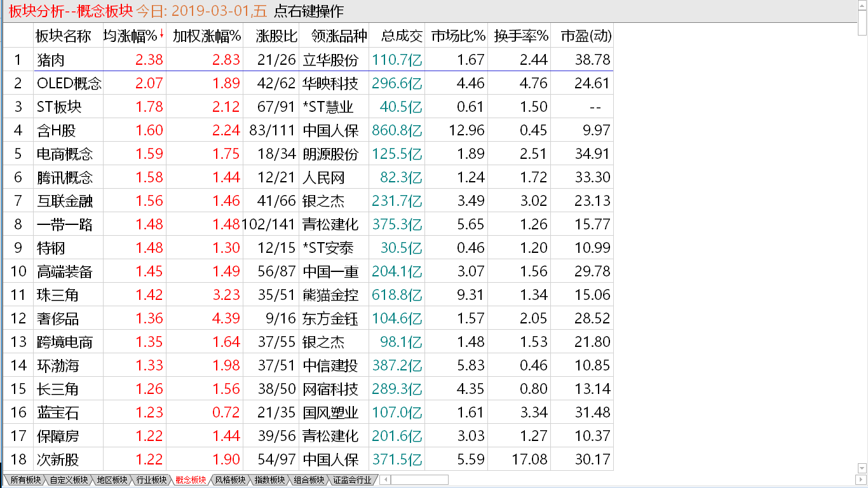Click the 点右键操作 hint text

(x=309, y=11)
